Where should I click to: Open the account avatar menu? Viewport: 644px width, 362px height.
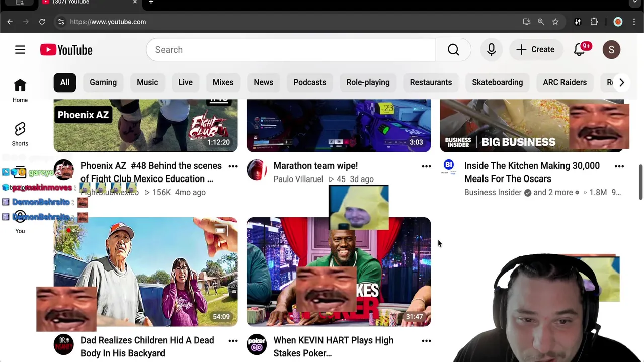pyautogui.click(x=611, y=50)
